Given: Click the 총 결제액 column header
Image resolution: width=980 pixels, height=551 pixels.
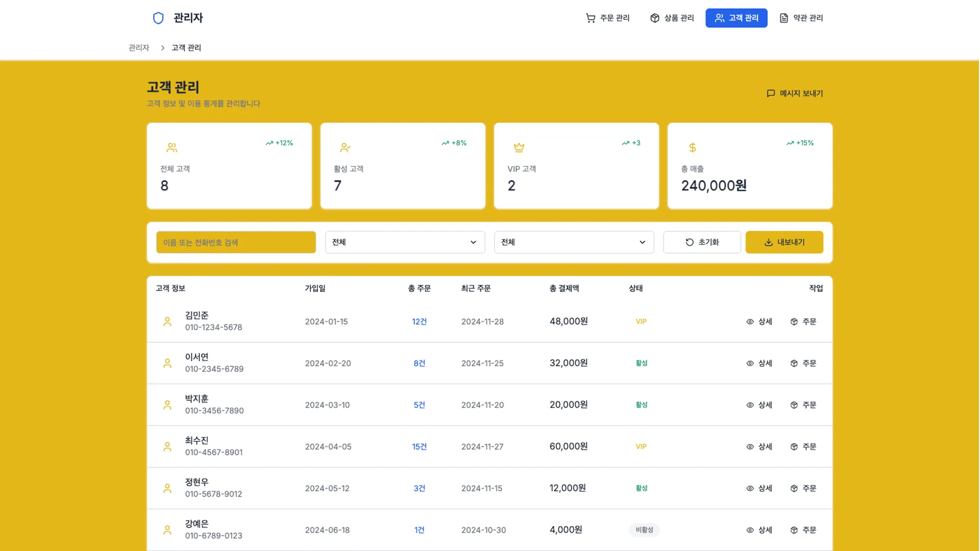Looking at the screenshot, I should [x=564, y=288].
